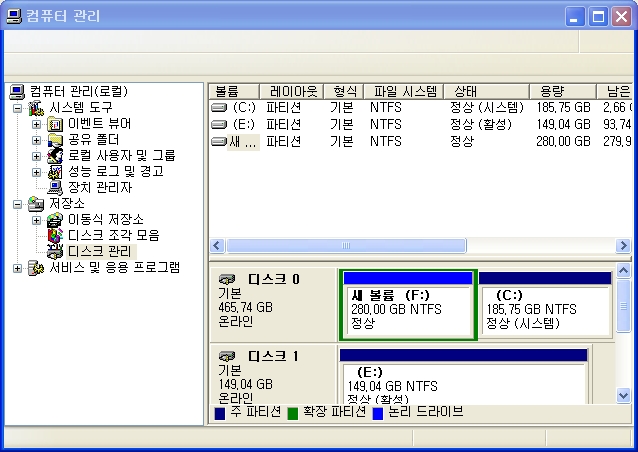
Task: Sort by File System (파일 시스템) column header
Action: pos(402,91)
